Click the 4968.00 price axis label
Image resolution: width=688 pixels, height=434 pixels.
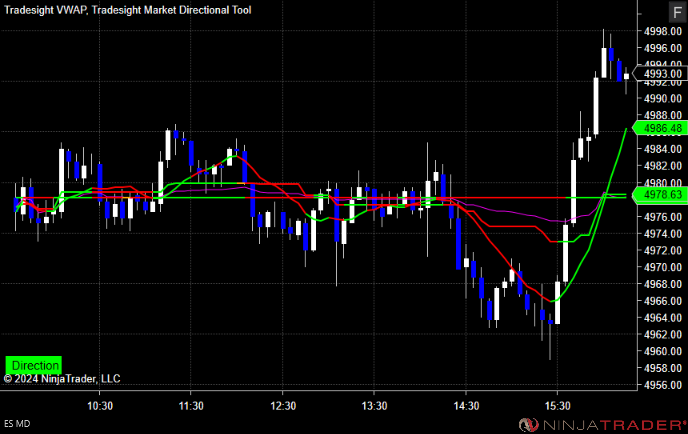(663, 284)
